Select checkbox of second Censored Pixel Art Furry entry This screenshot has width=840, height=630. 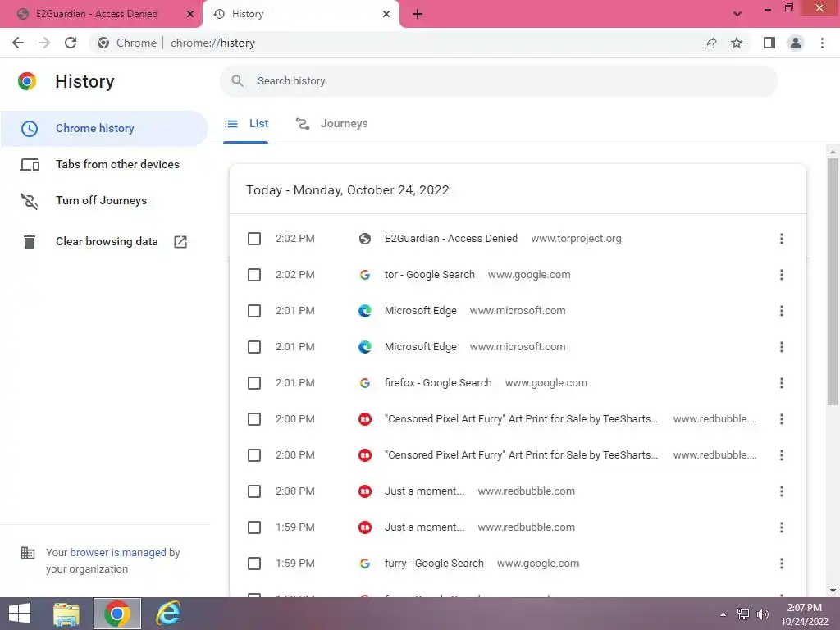[x=254, y=455]
